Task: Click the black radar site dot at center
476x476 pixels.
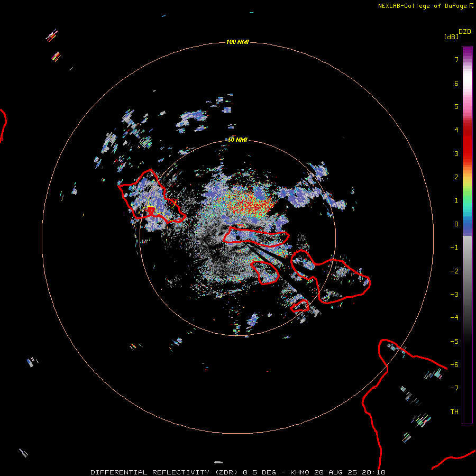Action: click(238, 237)
